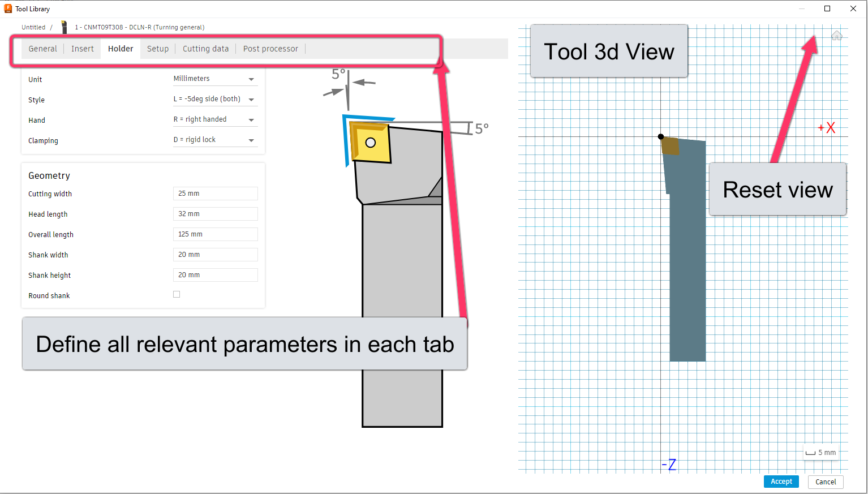Viewport: 868px width, 494px height.
Task: Navigate to the Untitled breadcrumb link
Action: tap(33, 27)
